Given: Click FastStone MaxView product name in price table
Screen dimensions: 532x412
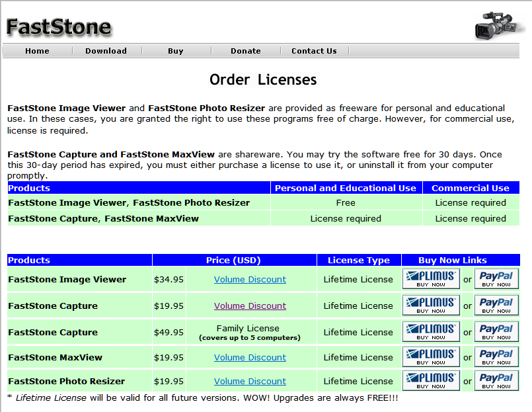Looking at the screenshot, I should click(x=56, y=358).
